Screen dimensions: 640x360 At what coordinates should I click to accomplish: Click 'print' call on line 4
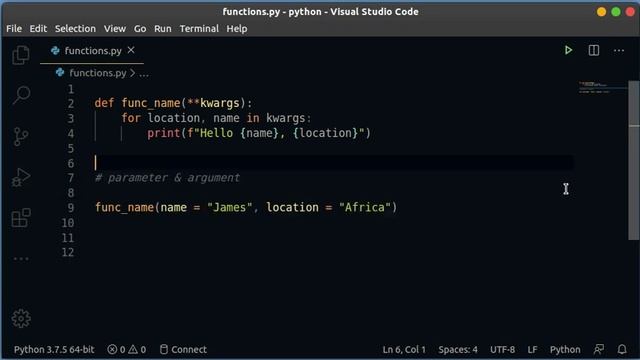click(x=163, y=133)
